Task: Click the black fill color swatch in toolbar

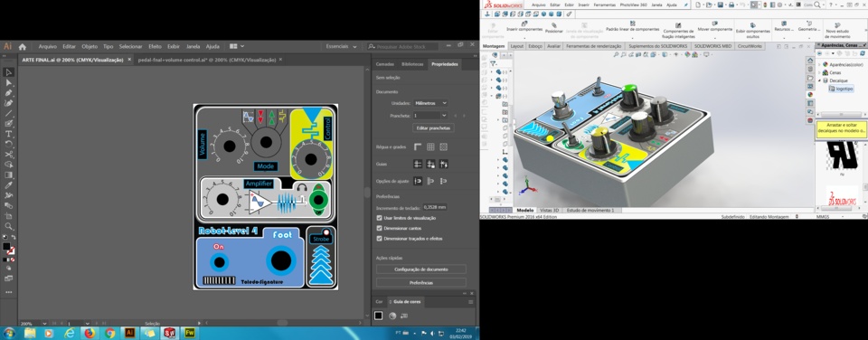Action: (x=6, y=247)
